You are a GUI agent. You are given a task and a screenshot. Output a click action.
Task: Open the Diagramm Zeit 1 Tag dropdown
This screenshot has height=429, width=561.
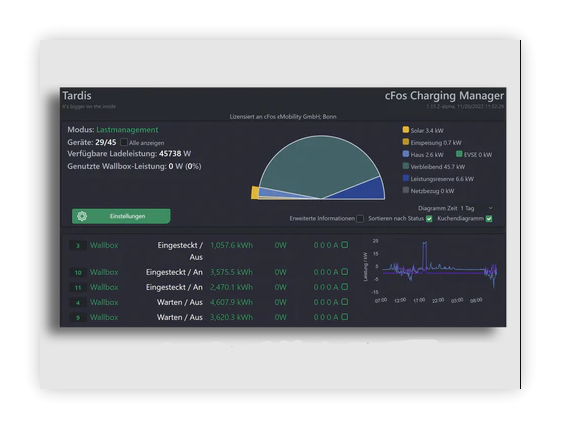click(477, 208)
